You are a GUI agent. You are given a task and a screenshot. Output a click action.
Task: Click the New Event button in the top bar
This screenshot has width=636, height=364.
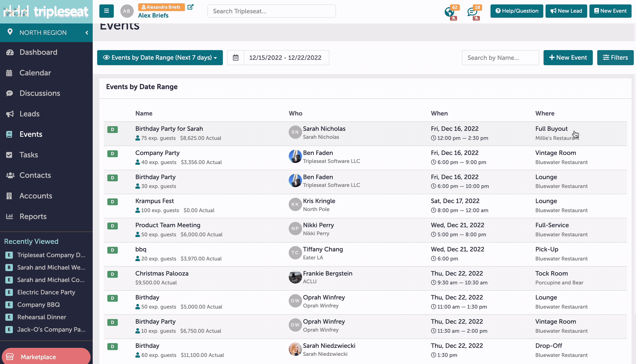610,11
